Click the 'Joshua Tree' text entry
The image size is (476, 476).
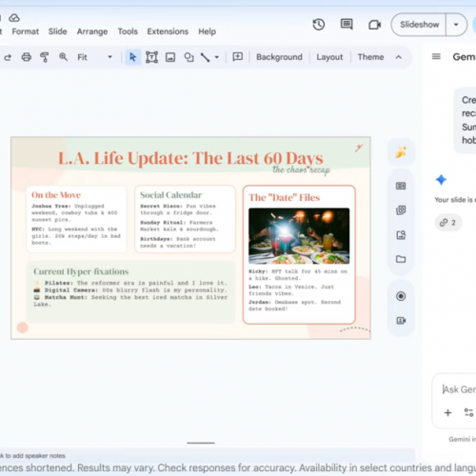pos(74,212)
